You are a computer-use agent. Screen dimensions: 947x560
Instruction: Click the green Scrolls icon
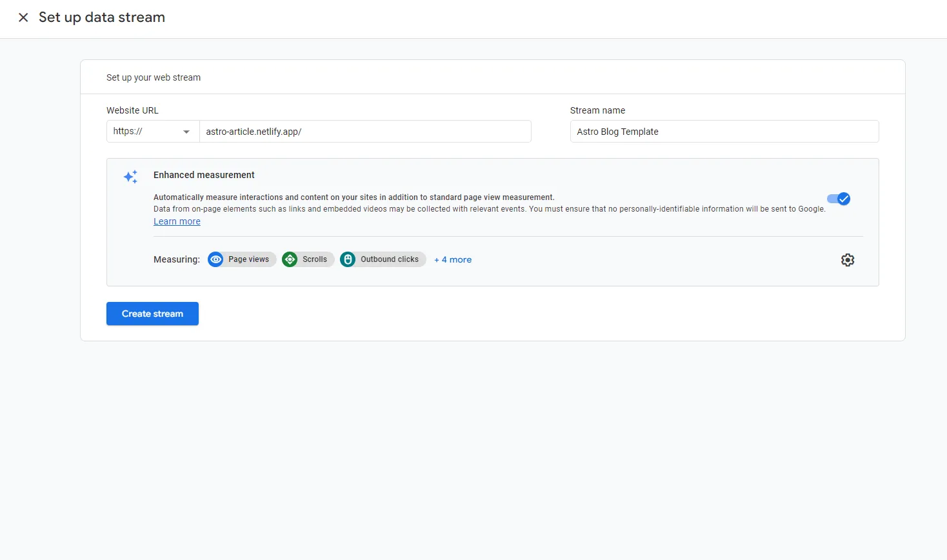[x=290, y=259]
